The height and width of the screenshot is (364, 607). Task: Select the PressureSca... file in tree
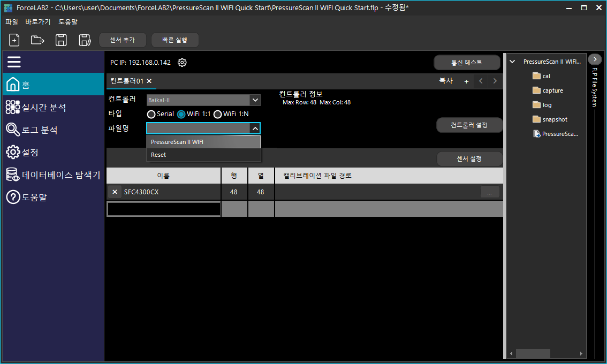[x=556, y=134]
